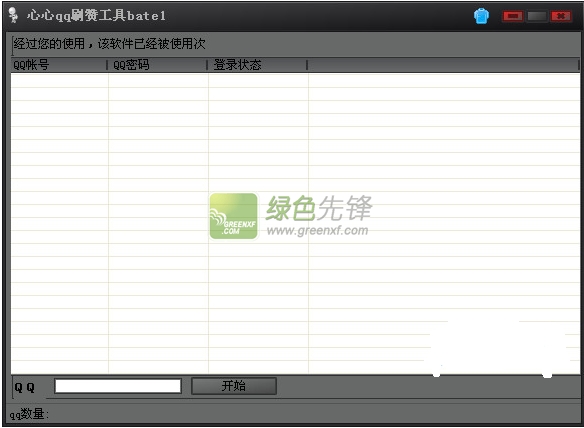584x428 pixels.
Task: Click the usage count message text
Action: pyautogui.click(x=109, y=44)
